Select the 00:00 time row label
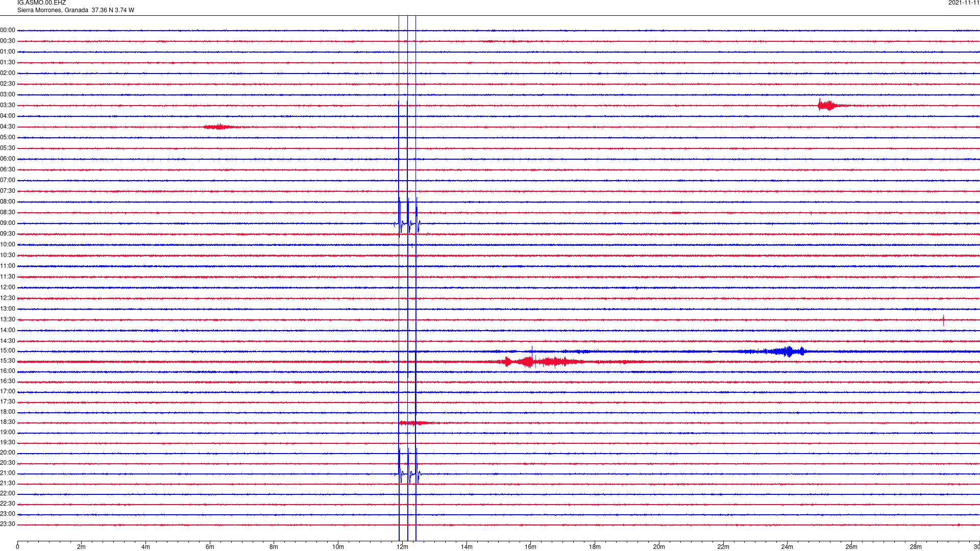The height and width of the screenshot is (551, 980). pyautogui.click(x=8, y=30)
